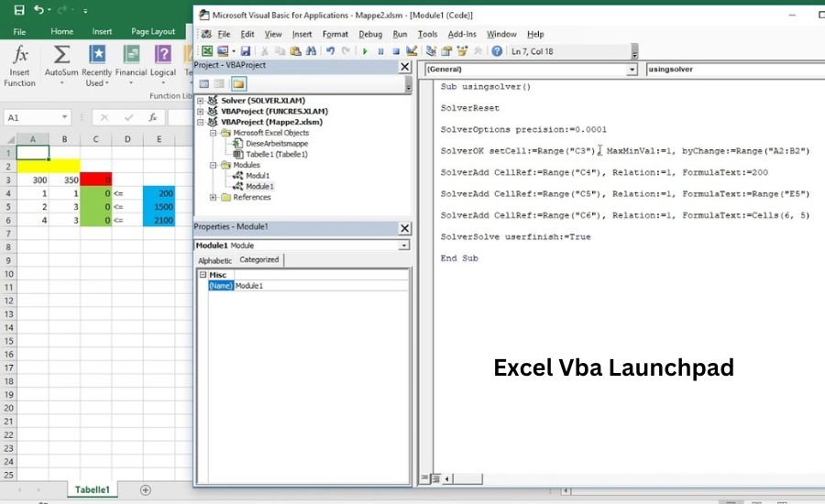Click the AutoSum sigma icon
The height and width of the screenshot is (504, 825).
(61, 55)
